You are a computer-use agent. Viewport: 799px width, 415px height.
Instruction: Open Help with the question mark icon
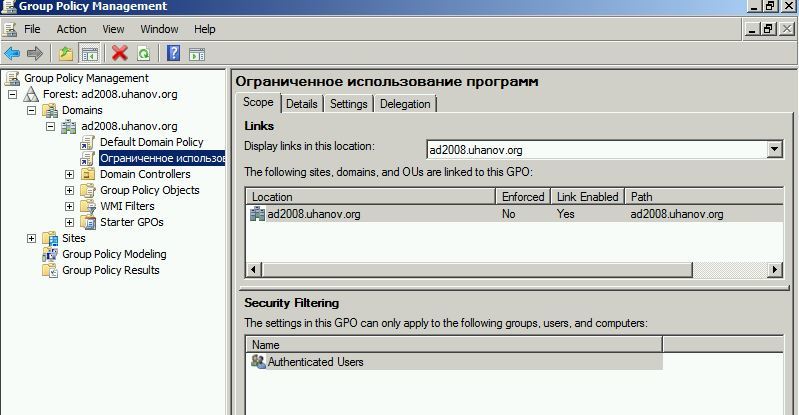(x=174, y=53)
